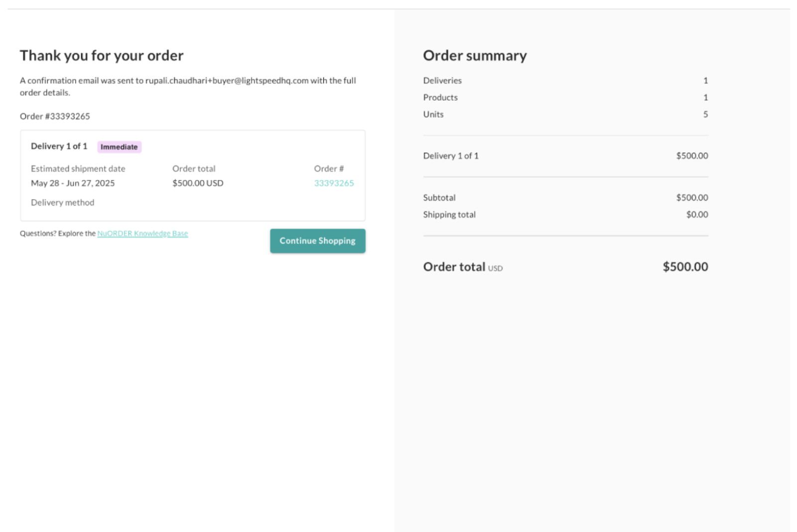797x532 pixels.
Task: Open order number 33393265 link
Action: click(333, 183)
